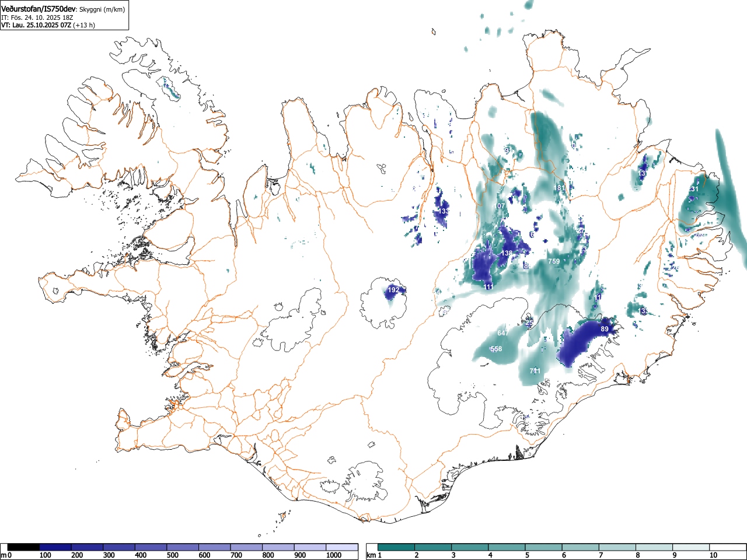The height and width of the screenshot is (560, 747).
Task: Click the 6–7 km legend swatch
Action: (580, 547)
